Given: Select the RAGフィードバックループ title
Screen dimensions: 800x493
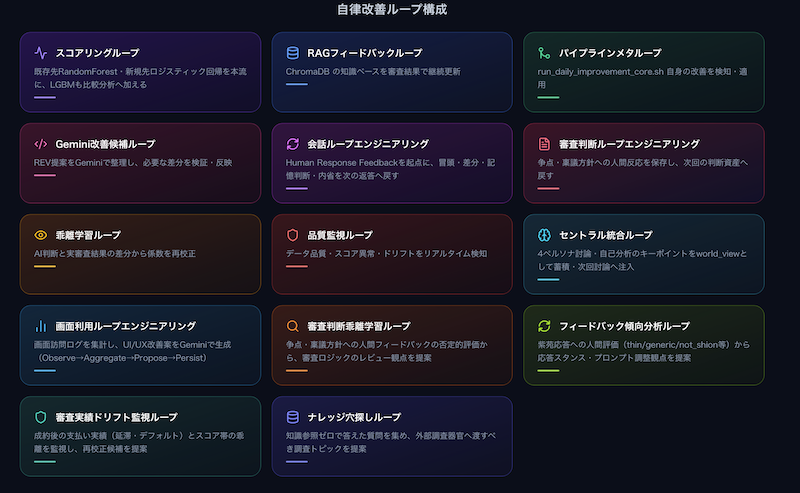Looking at the screenshot, I should pyautogui.click(x=365, y=53).
